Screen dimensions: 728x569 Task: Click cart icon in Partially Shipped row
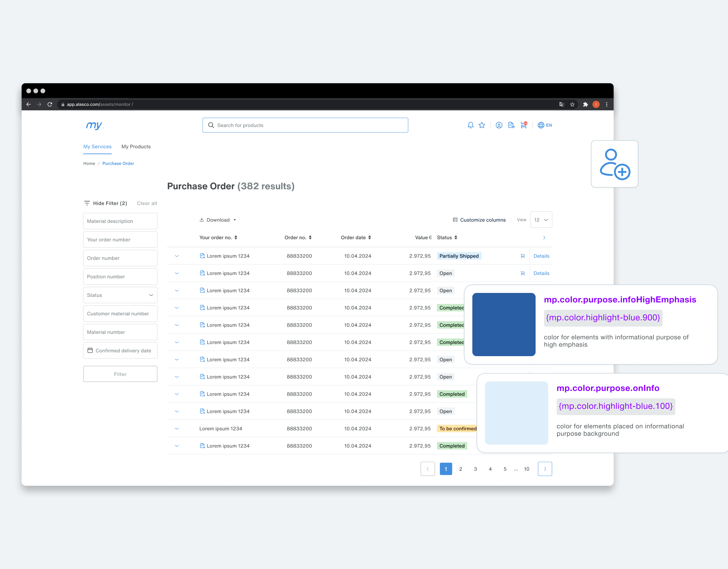tap(522, 256)
